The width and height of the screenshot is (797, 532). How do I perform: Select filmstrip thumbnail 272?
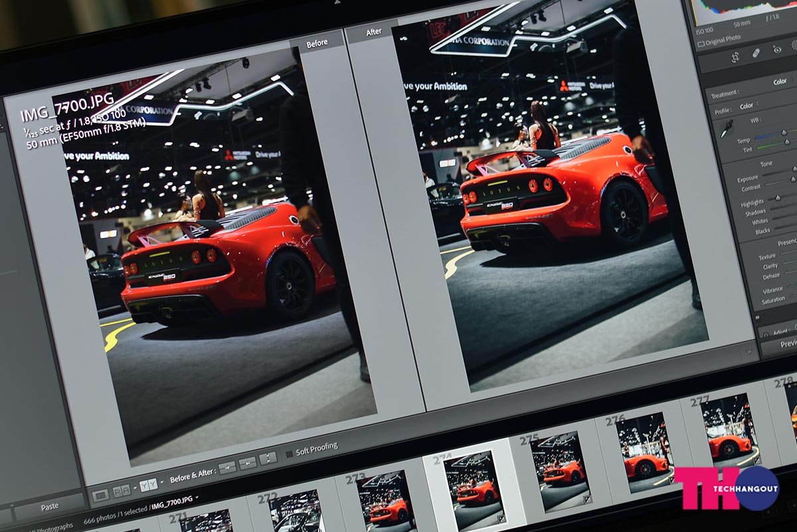pyautogui.click(x=298, y=512)
